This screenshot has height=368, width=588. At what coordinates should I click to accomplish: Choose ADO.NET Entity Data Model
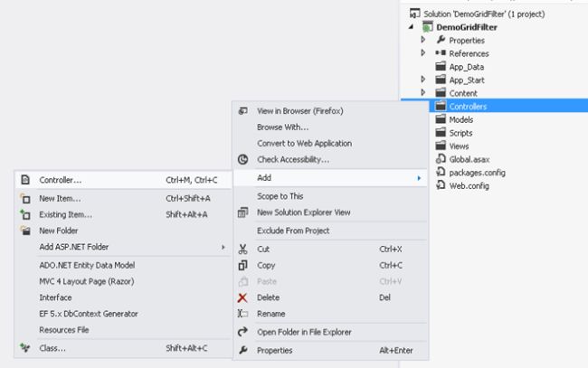(87, 265)
